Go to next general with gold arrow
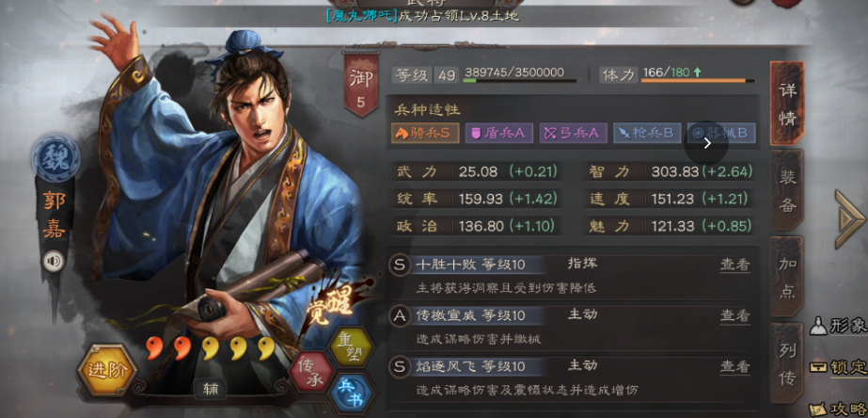Image resolution: width=868 pixels, height=418 pixels. click(x=849, y=218)
